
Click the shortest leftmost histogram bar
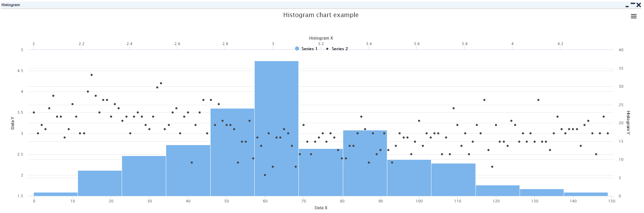coord(55,194)
